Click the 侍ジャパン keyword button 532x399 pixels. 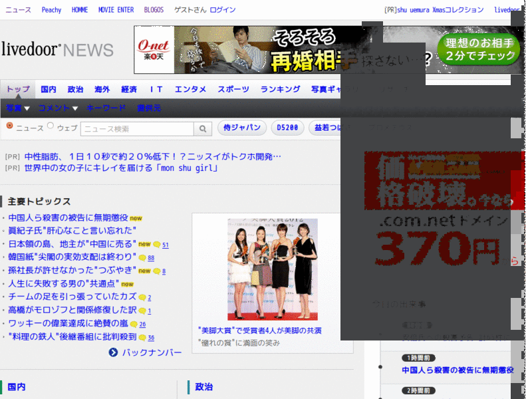[242, 128]
